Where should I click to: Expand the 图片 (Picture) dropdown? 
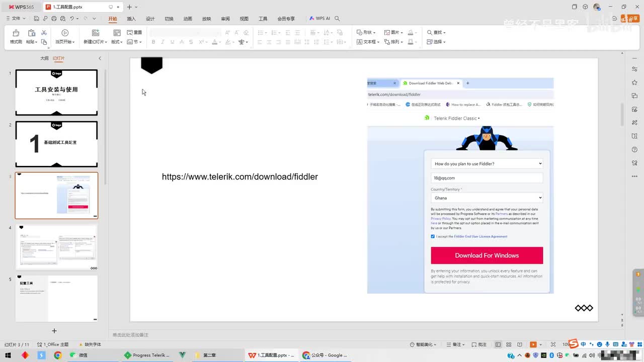393,33
